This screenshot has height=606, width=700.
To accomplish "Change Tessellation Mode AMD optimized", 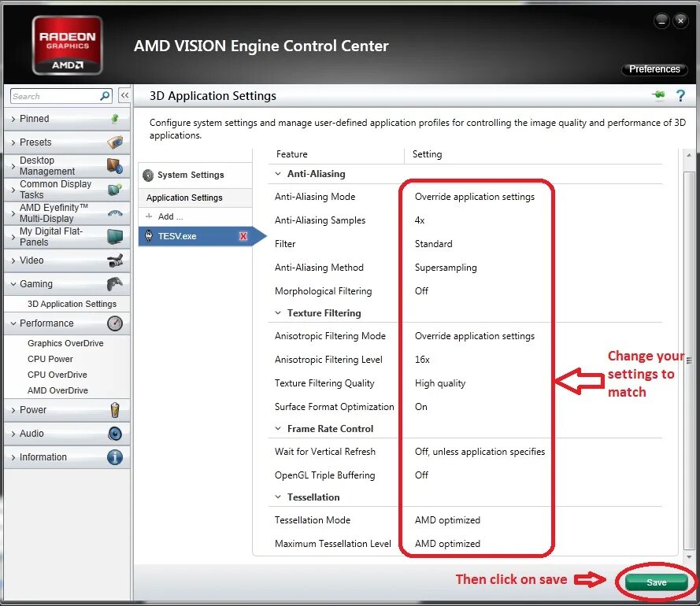I will point(447,520).
